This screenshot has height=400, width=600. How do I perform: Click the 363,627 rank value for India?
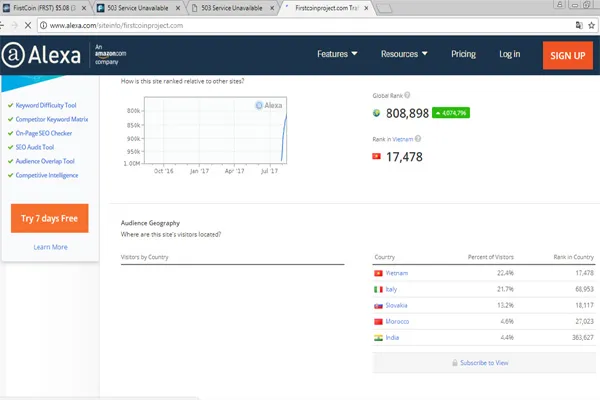click(583, 338)
